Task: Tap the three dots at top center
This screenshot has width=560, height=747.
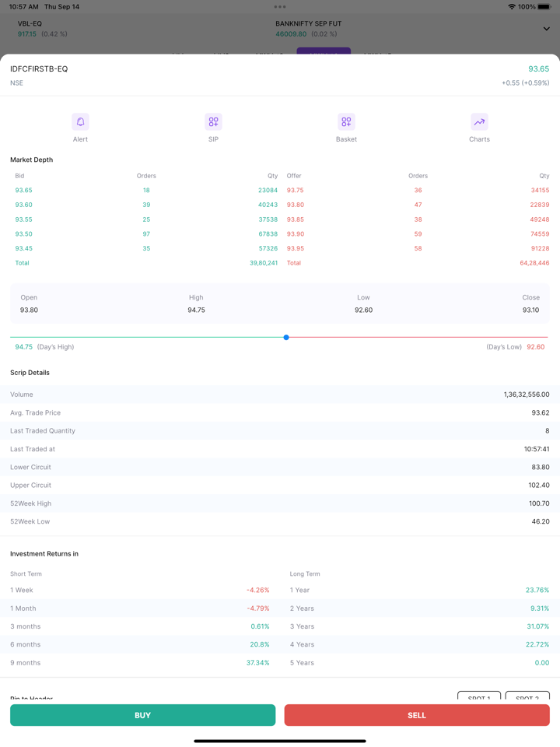Action: tap(280, 7)
